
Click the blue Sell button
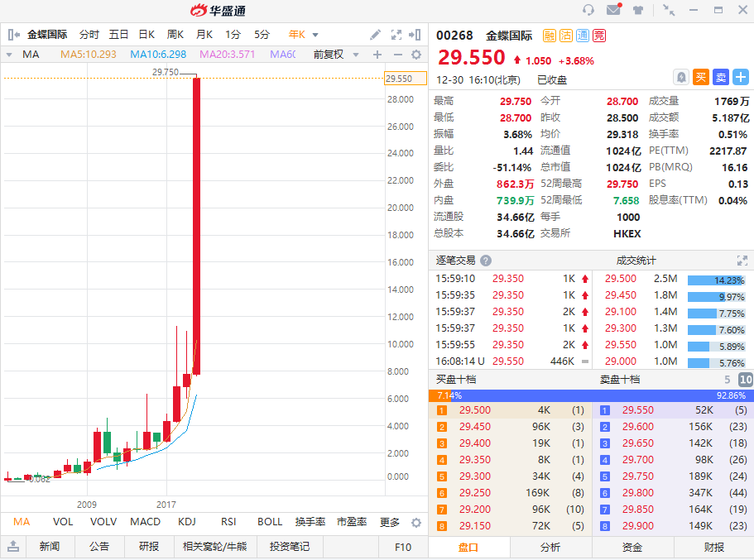tap(721, 77)
